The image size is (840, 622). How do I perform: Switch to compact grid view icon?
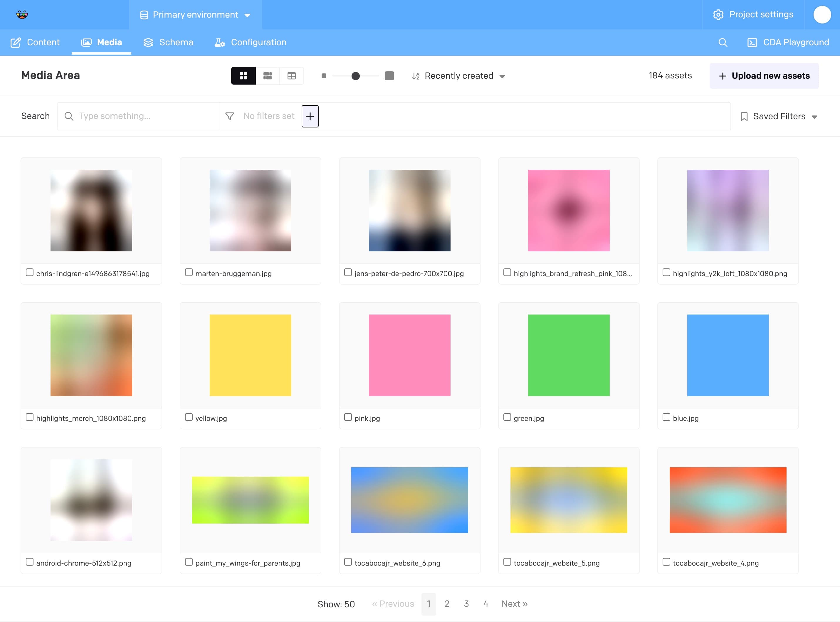[x=243, y=76]
